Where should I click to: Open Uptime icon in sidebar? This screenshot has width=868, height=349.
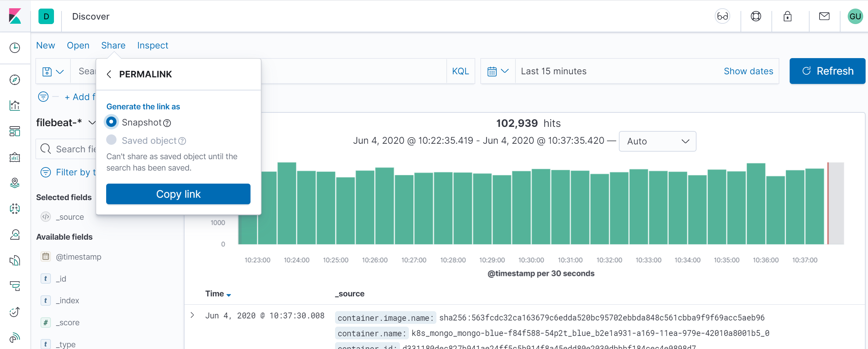click(15, 312)
